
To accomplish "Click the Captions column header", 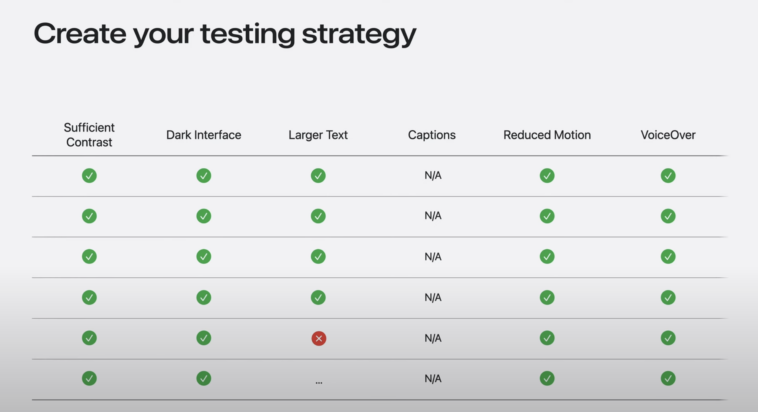I will (x=433, y=135).
